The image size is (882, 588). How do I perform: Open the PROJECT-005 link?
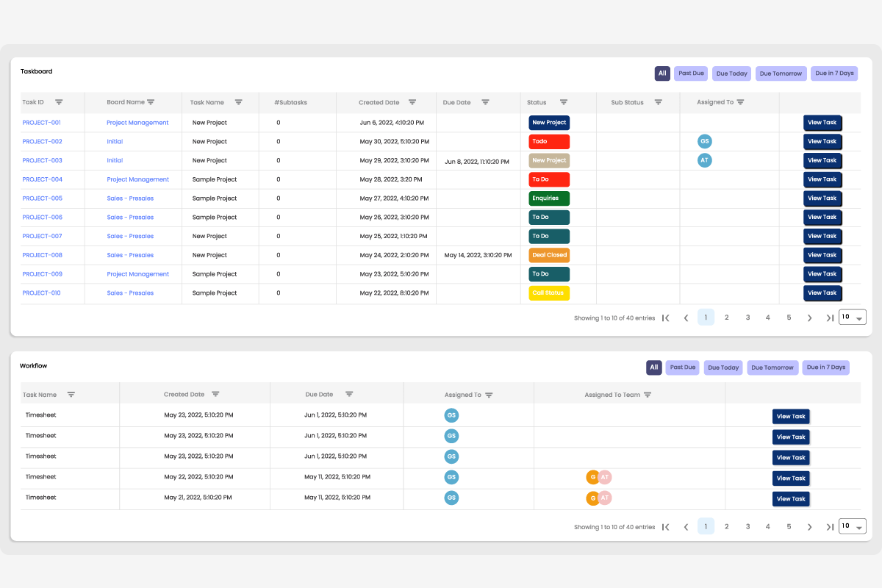coord(41,198)
